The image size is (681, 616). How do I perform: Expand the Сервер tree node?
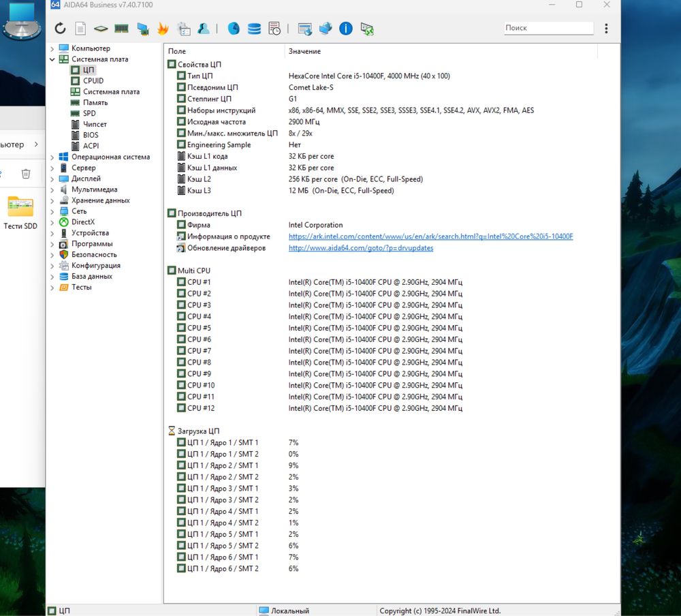[52, 168]
